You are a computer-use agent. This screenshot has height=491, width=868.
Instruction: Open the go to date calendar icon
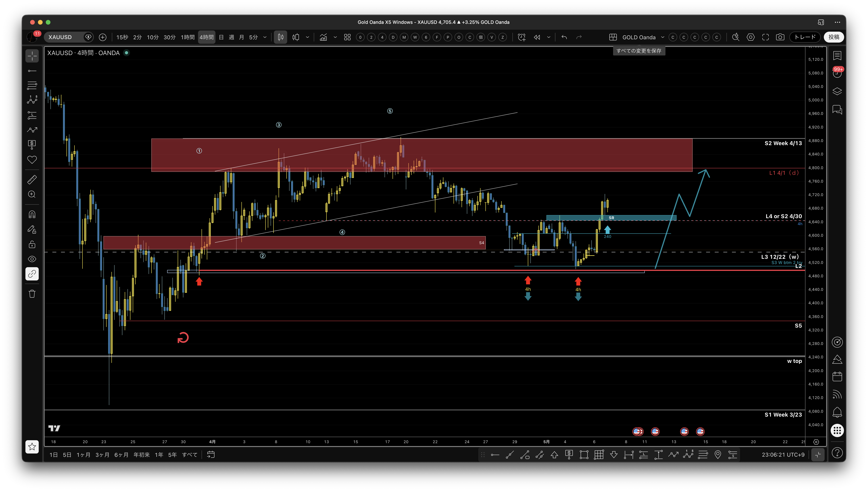pos(211,455)
